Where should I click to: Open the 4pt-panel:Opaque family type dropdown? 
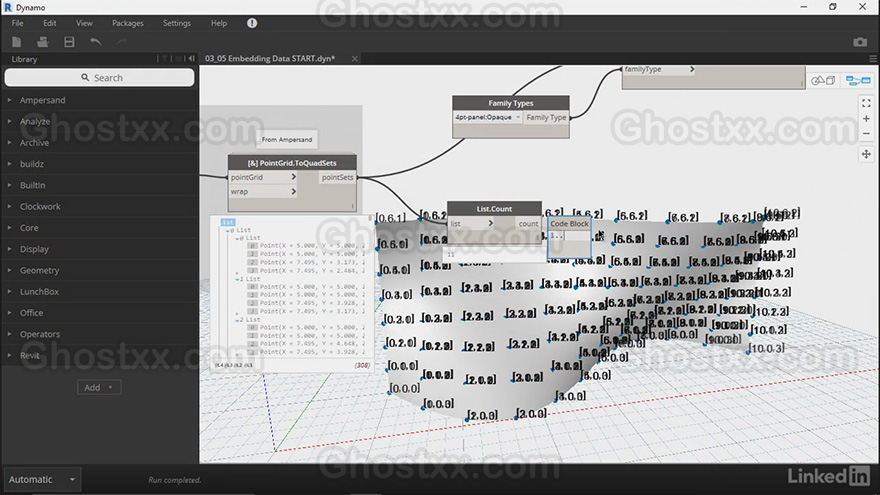488,117
